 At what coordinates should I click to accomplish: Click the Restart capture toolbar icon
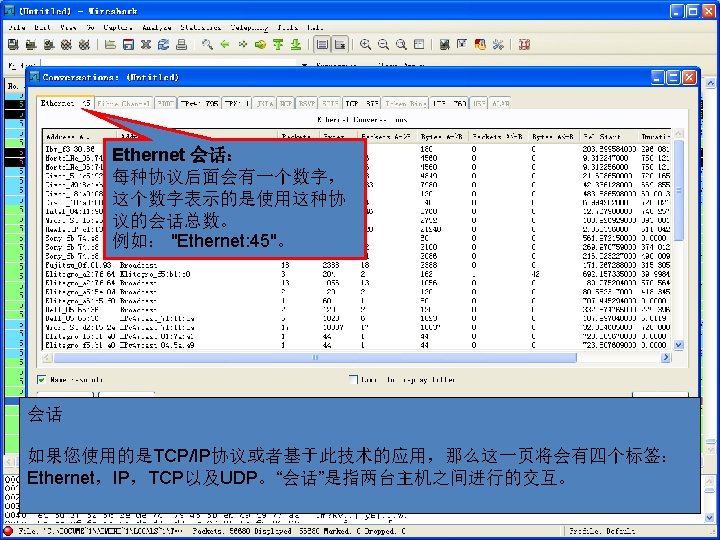click(84, 45)
